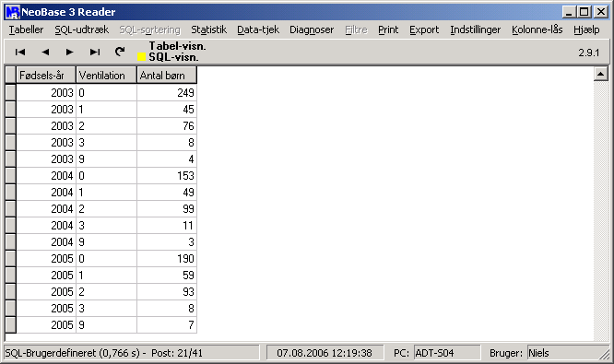Click the Antal børn column header
Screen dimensions: 614x364
[x=167, y=76]
